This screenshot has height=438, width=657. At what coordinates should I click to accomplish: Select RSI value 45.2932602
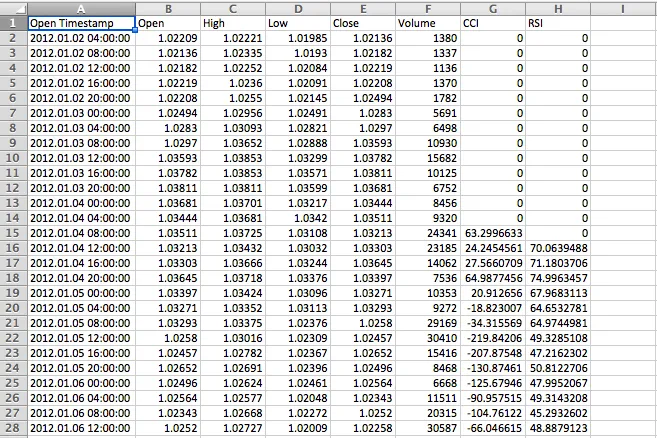point(558,413)
